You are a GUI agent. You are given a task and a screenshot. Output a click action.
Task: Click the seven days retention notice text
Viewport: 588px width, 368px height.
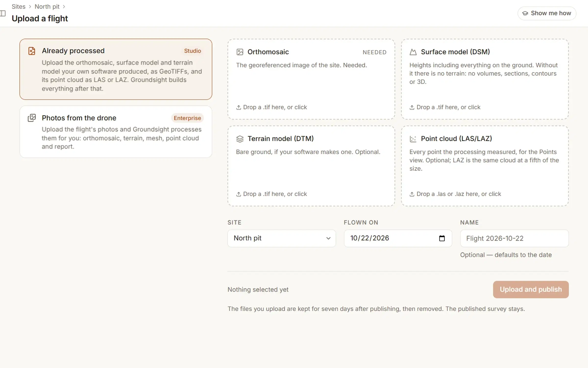[x=376, y=309]
